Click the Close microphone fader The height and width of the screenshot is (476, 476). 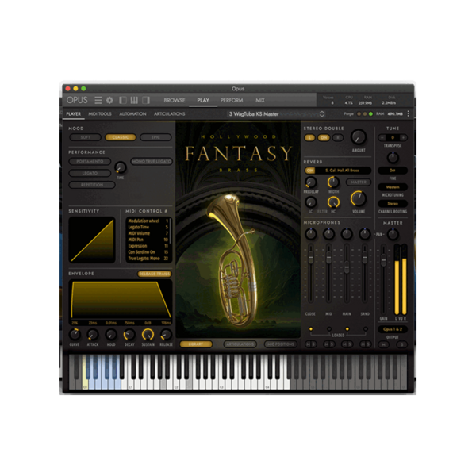[x=310, y=258]
